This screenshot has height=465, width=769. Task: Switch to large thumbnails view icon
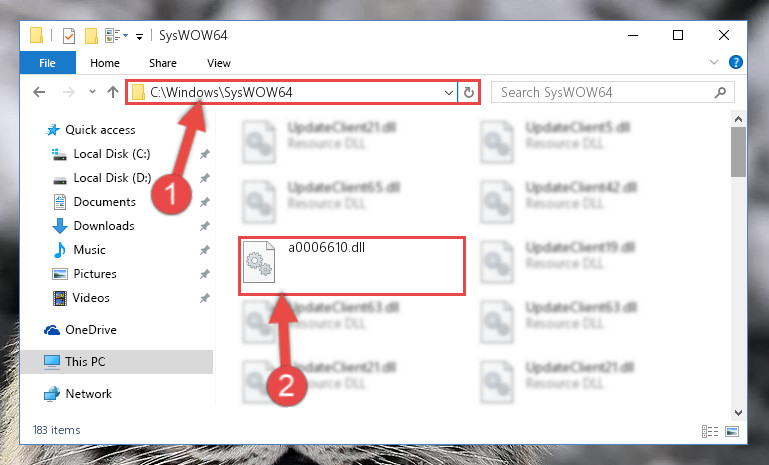732,431
